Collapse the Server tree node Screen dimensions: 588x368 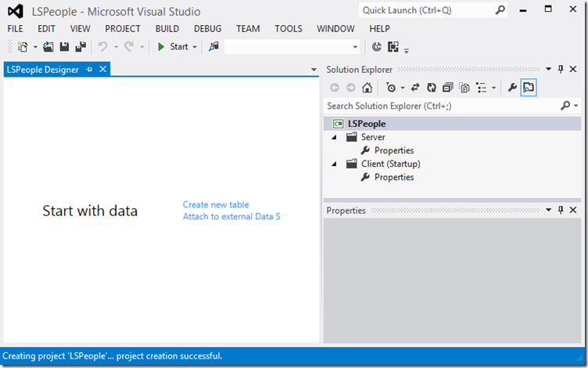tap(334, 138)
